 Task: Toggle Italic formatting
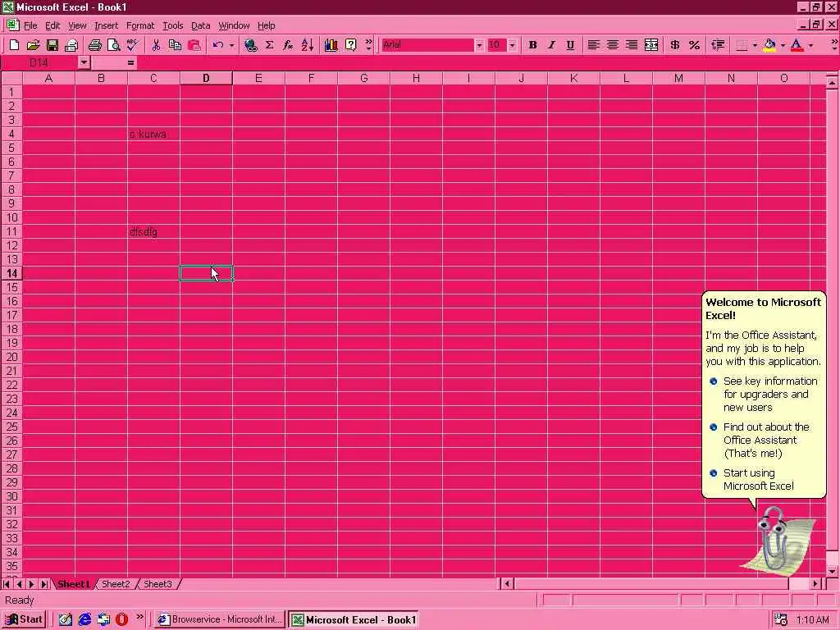(x=551, y=45)
